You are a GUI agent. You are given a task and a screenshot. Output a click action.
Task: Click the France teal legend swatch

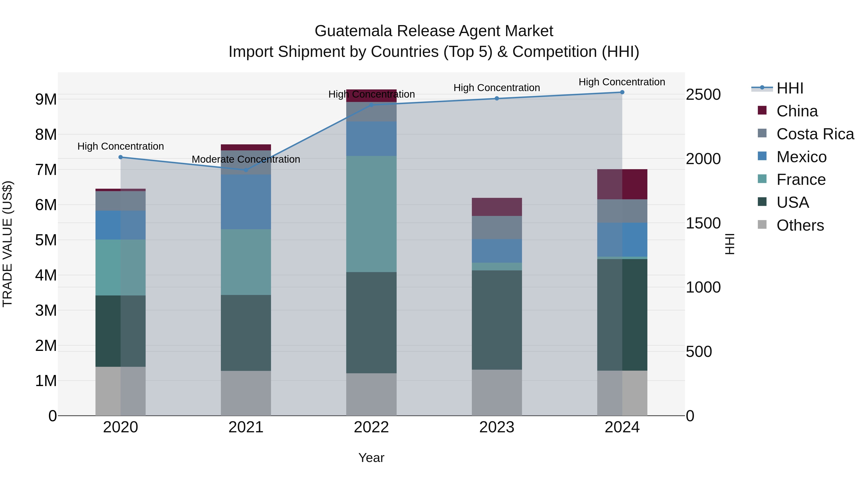tap(762, 179)
